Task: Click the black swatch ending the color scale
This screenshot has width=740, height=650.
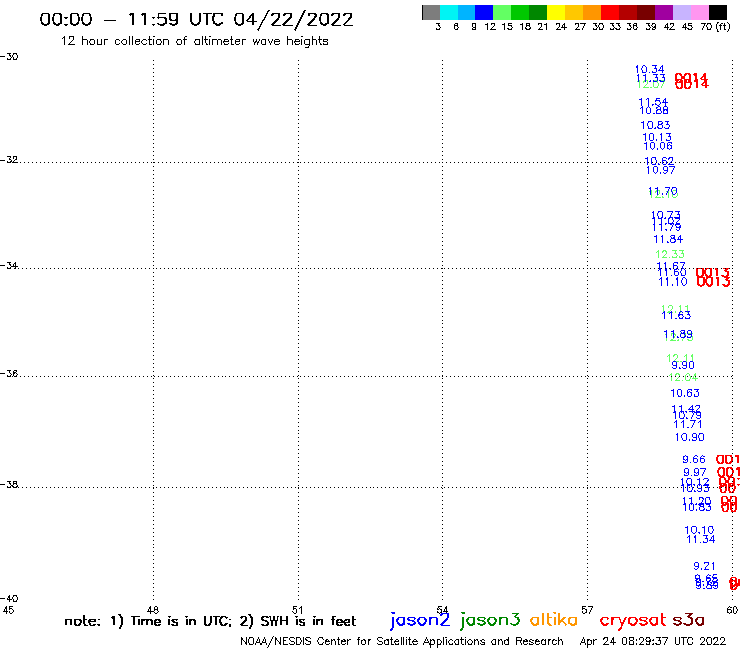Action: click(717, 12)
